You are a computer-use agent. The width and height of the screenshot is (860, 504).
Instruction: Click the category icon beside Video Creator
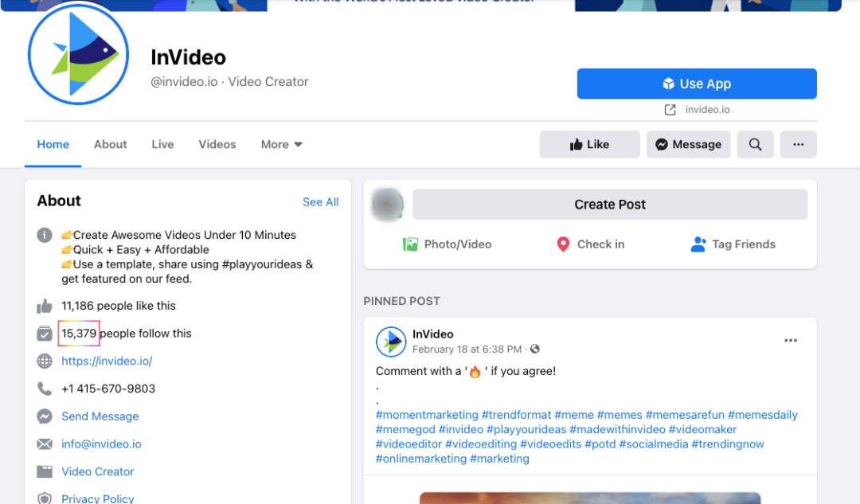click(x=45, y=471)
